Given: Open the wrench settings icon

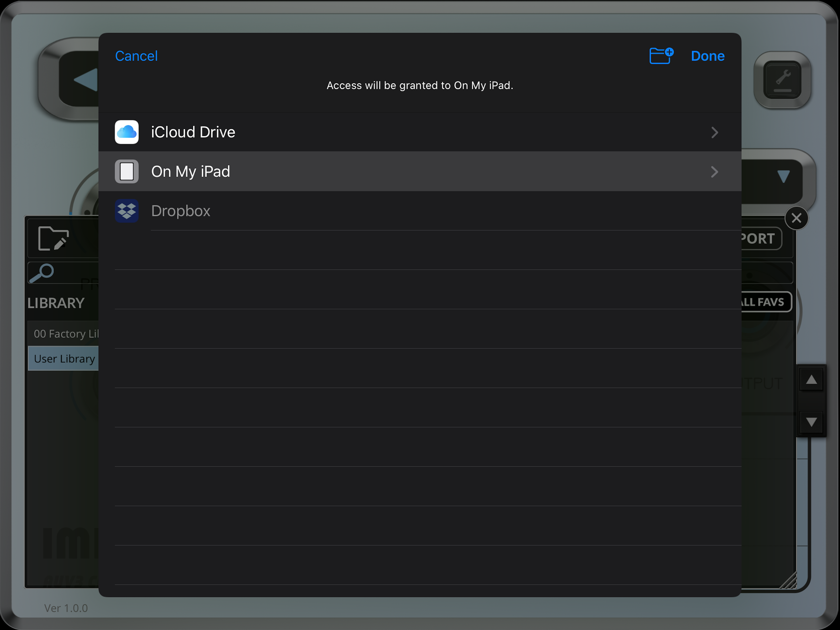Looking at the screenshot, I should 782,80.
